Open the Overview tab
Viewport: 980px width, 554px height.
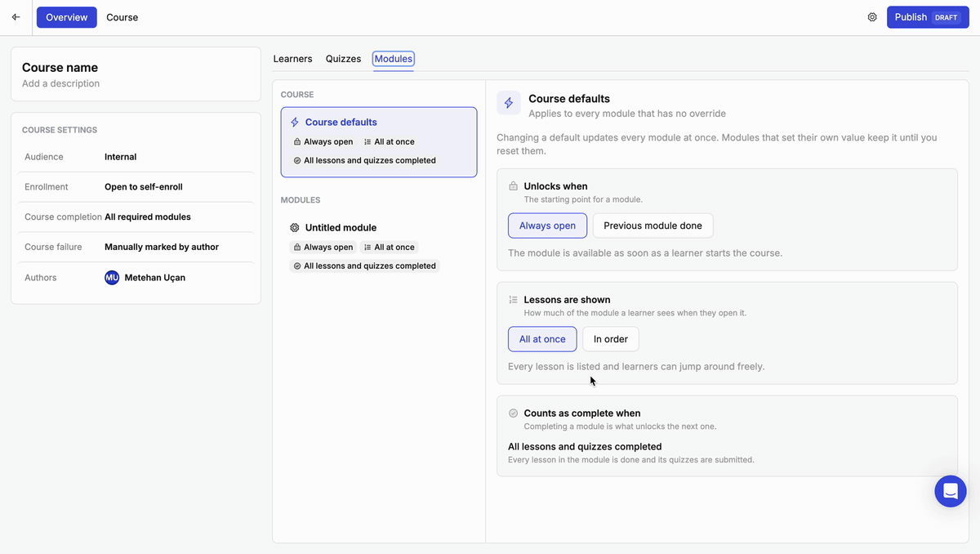coord(67,17)
